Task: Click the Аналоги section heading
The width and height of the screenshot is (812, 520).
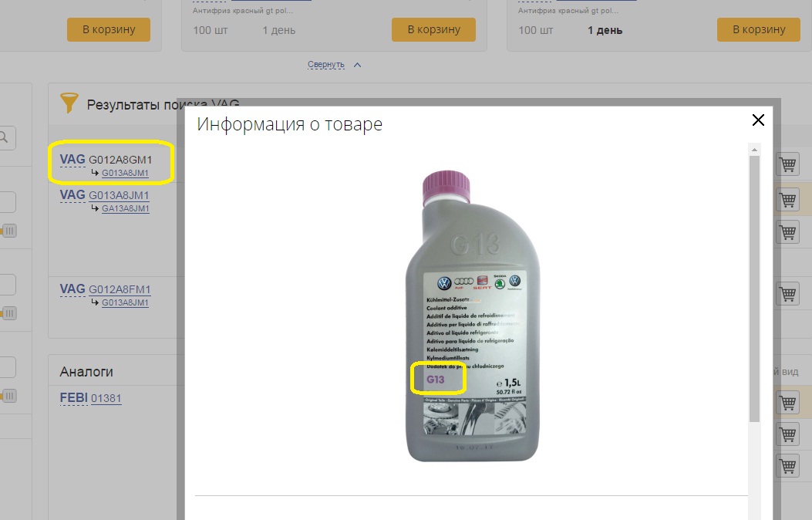Action: (86, 372)
